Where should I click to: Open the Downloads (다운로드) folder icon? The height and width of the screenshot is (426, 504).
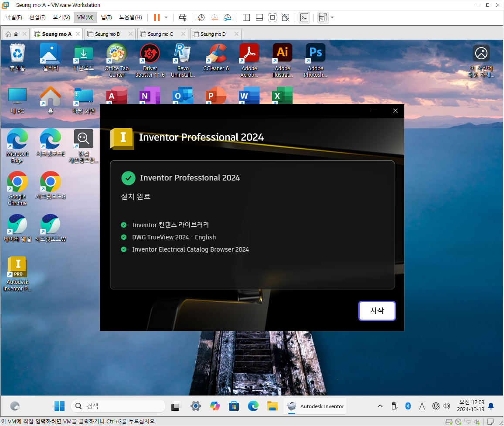tap(84, 57)
